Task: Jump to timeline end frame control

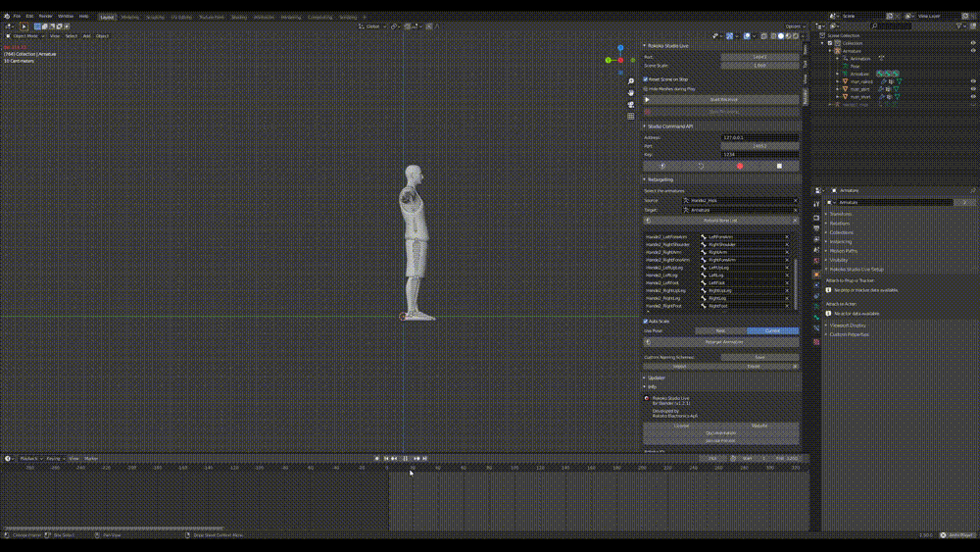Action: [x=425, y=458]
